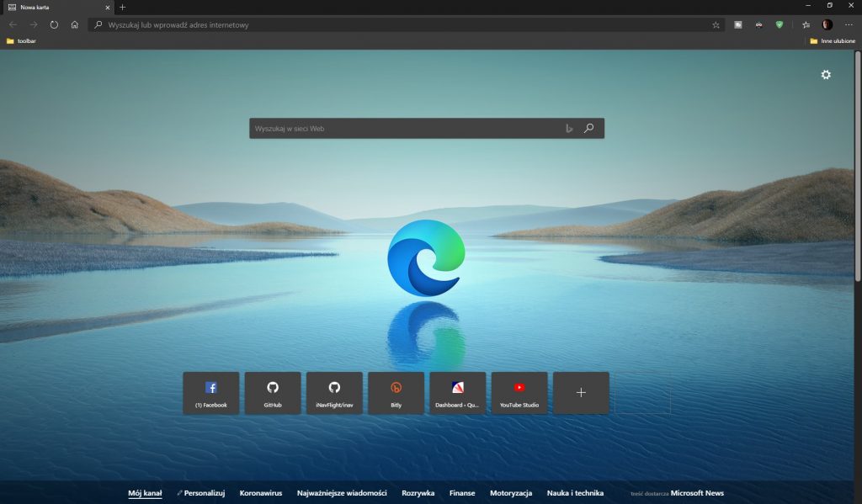Open the glasses-shaped extension icon
The height and width of the screenshot is (504, 862).
(x=759, y=25)
